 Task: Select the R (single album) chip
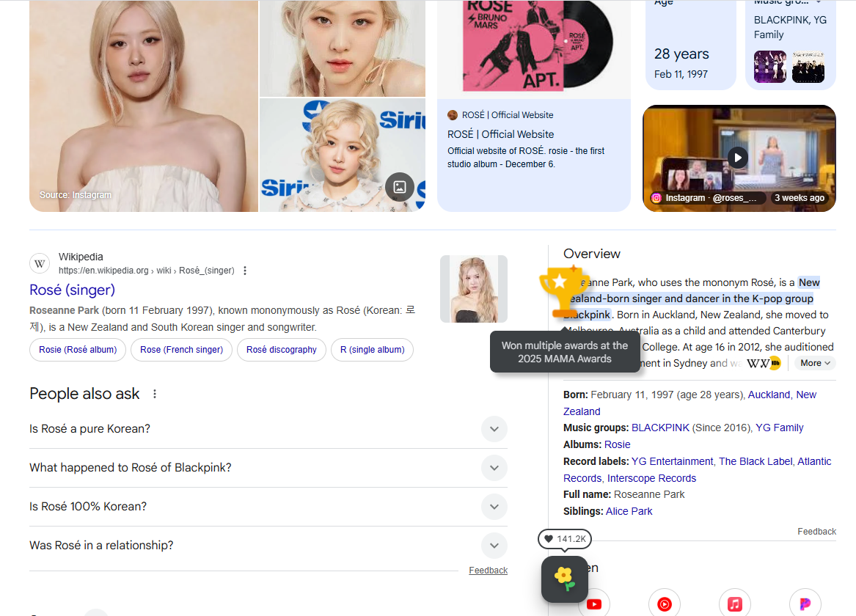pos(373,350)
